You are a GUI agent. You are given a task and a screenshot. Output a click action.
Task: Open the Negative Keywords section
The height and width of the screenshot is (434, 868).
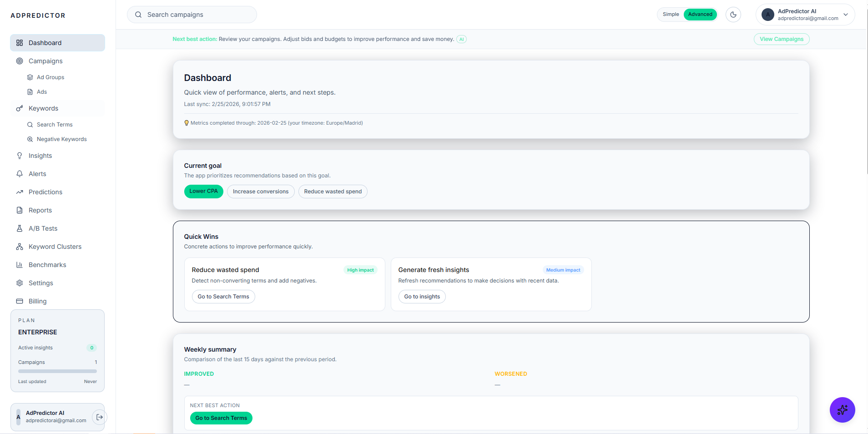[62, 139]
